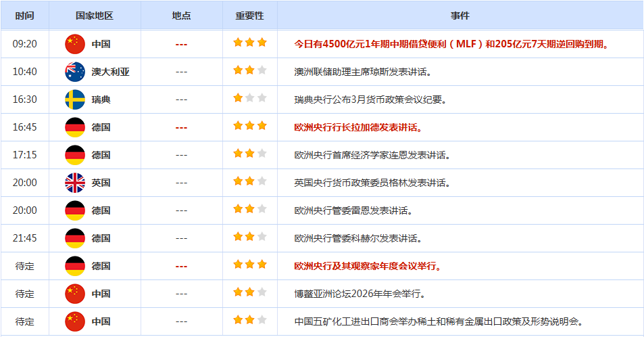Click the United Kingdom flag icon
The width and height of the screenshot is (644, 337).
pyautogui.click(x=75, y=183)
